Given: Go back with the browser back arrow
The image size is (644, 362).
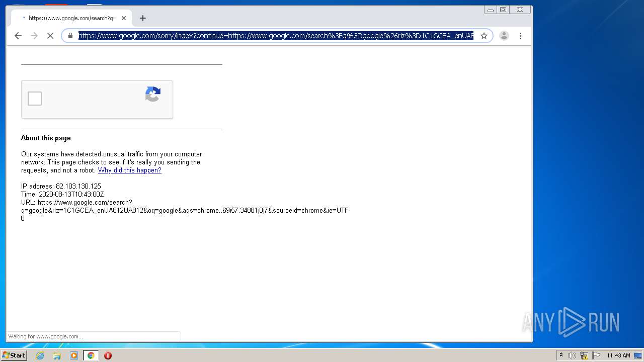Looking at the screenshot, I should click(18, 36).
